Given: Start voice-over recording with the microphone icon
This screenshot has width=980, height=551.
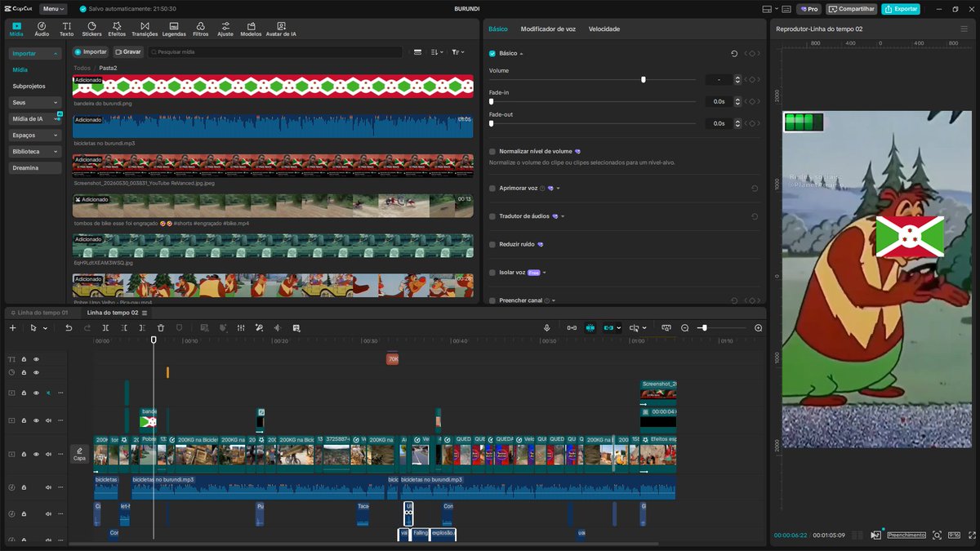Looking at the screenshot, I should click(x=547, y=327).
